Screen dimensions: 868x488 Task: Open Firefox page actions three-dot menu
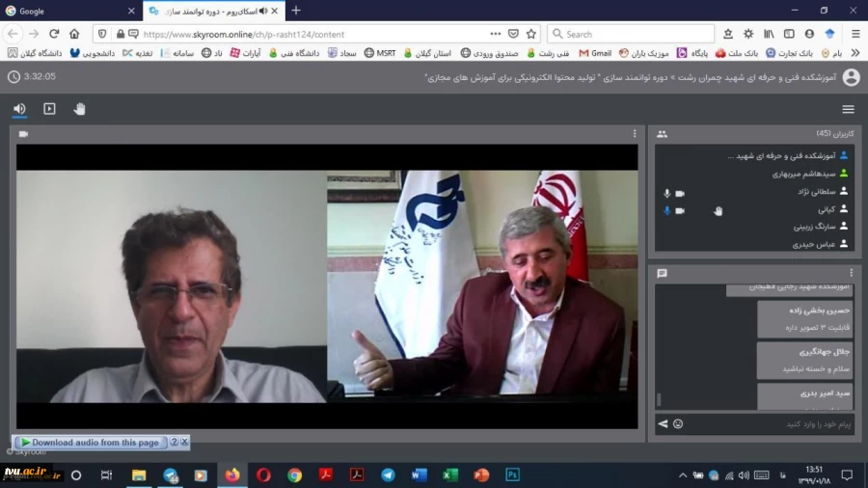click(x=496, y=34)
